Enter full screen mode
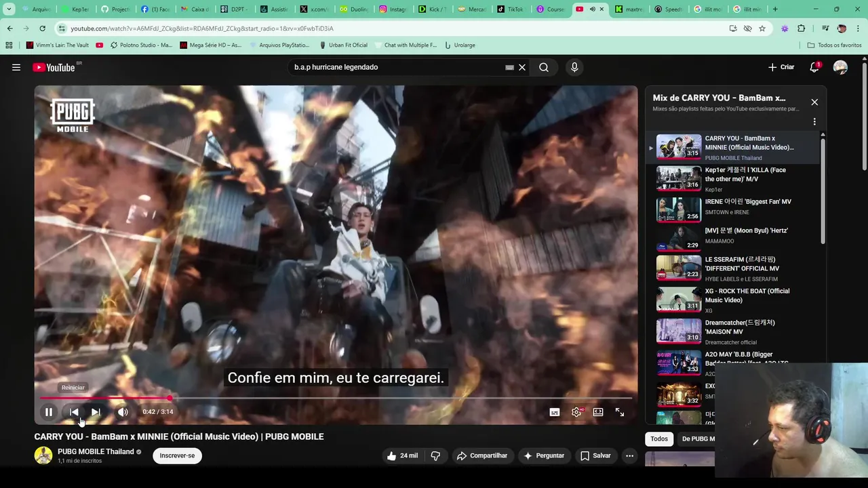 click(620, 411)
